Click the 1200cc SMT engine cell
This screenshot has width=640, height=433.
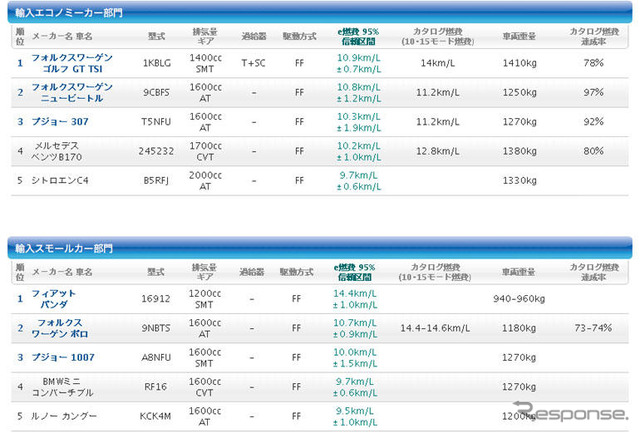(204, 299)
